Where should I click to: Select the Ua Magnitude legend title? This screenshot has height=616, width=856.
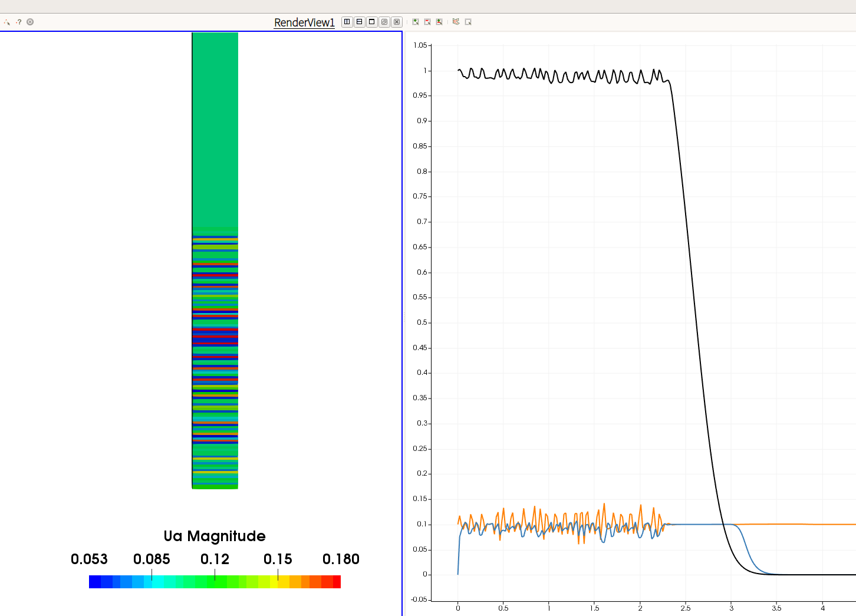[215, 536]
